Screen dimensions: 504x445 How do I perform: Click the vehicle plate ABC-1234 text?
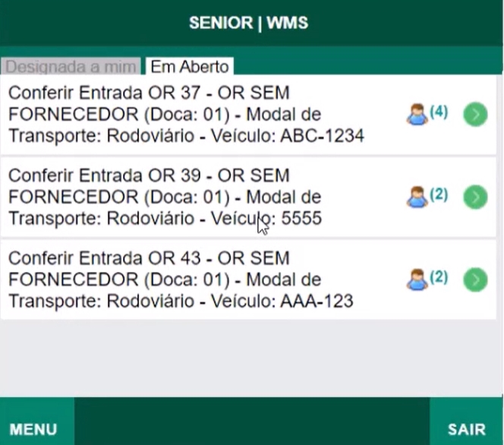(322, 137)
